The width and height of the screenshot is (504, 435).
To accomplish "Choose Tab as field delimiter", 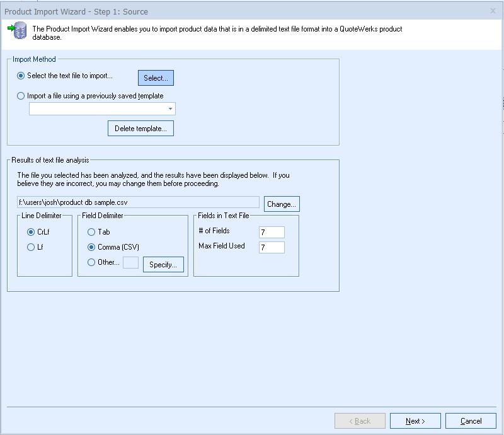I will (x=92, y=232).
